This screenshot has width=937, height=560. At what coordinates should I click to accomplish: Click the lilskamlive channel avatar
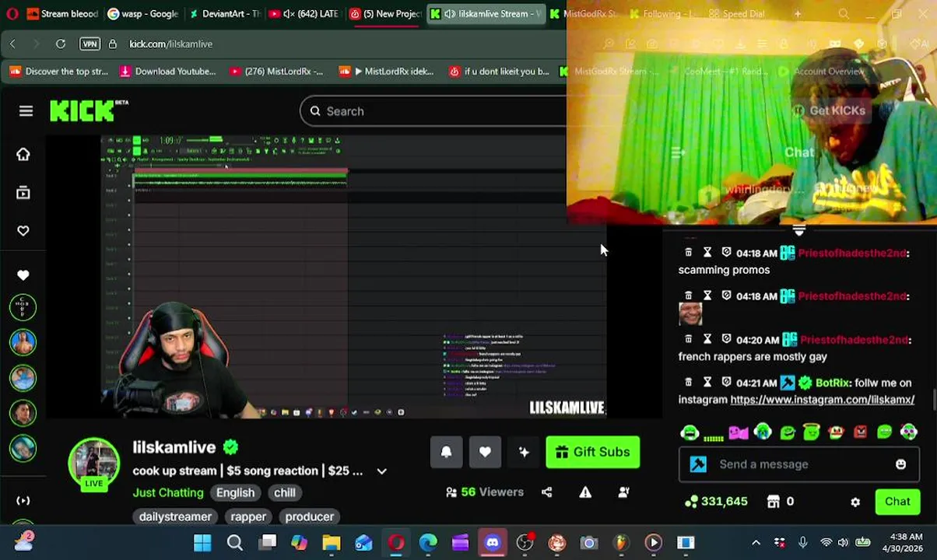[x=93, y=464]
